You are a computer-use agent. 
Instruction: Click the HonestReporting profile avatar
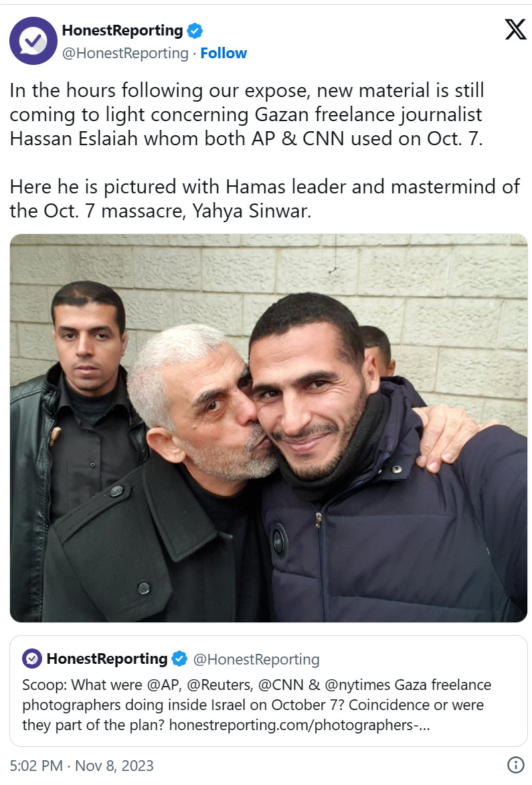pyautogui.click(x=33, y=41)
